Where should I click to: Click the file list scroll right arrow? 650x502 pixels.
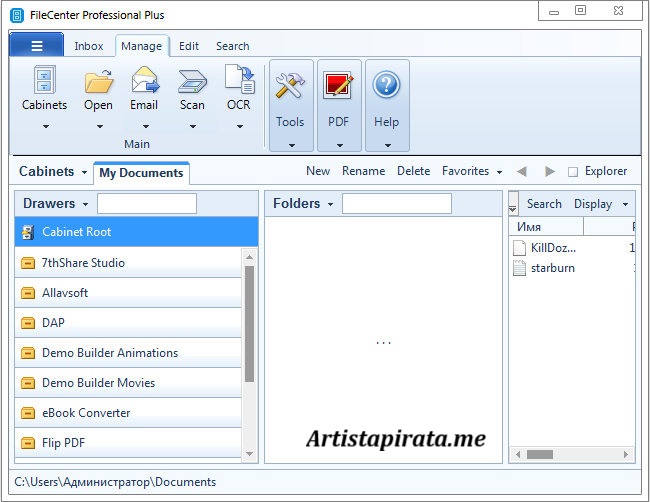click(626, 454)
